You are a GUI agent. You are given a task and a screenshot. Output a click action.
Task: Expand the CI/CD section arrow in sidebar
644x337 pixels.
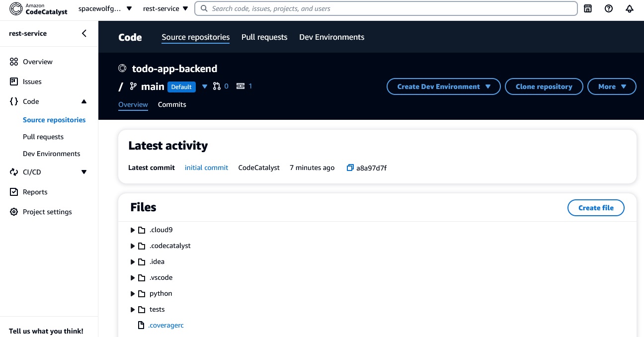pos(84,172)
